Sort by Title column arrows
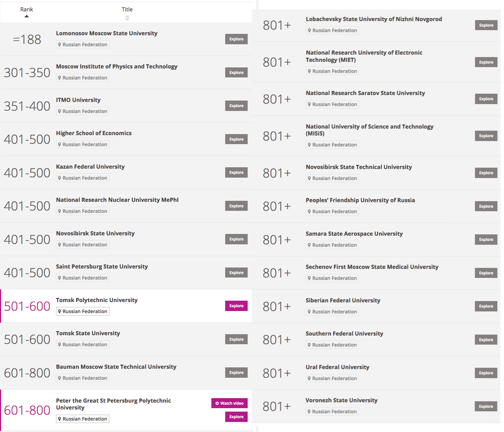Viewport: 504px width, 432px height. pyautogui.click(x=127, y=18)
